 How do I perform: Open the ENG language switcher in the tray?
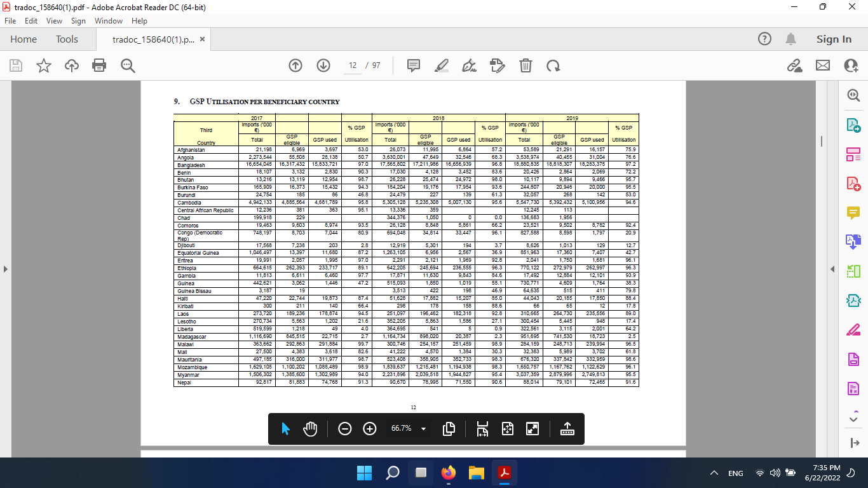[x=736, y=473]
